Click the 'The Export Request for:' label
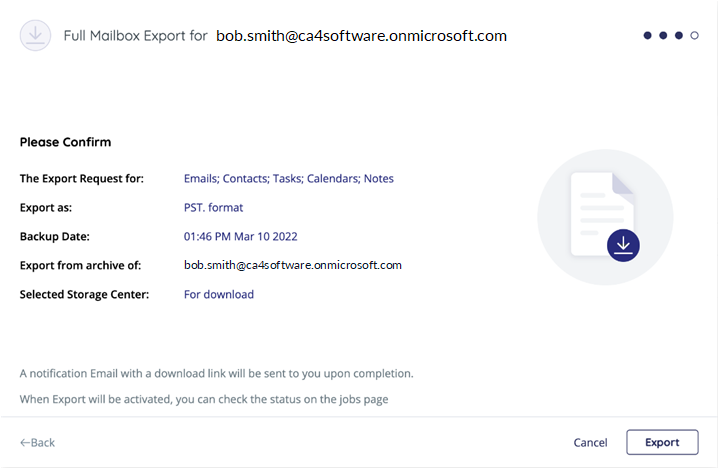719x469 pixels. (x=82, y=178)
